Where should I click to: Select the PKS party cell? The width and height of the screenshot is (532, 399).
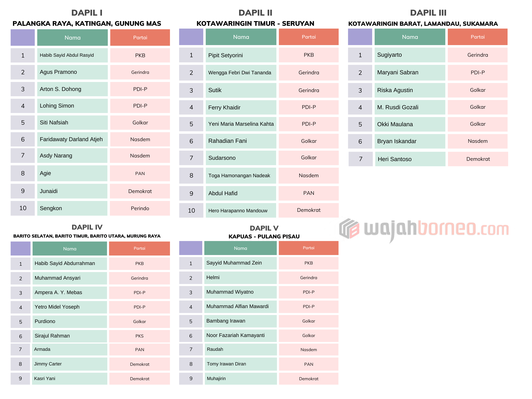[139, 336]
